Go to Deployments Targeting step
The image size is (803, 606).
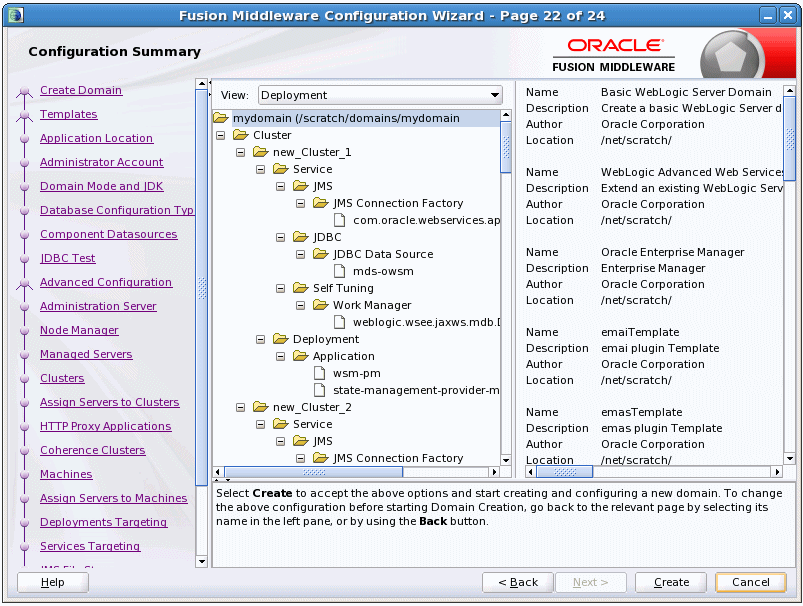103,522
